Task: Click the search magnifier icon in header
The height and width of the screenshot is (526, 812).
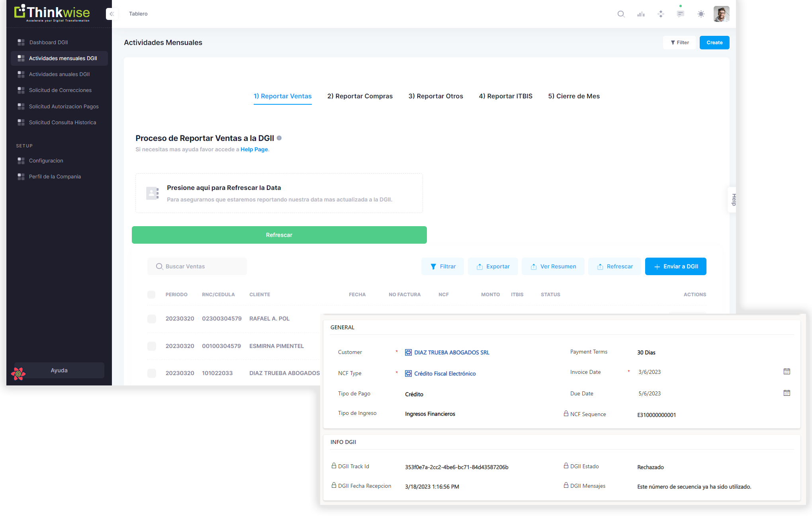Action: point(621,14)
